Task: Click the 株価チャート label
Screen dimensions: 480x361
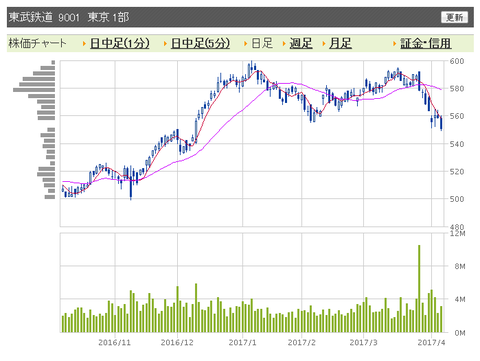Action: point(38,43)
